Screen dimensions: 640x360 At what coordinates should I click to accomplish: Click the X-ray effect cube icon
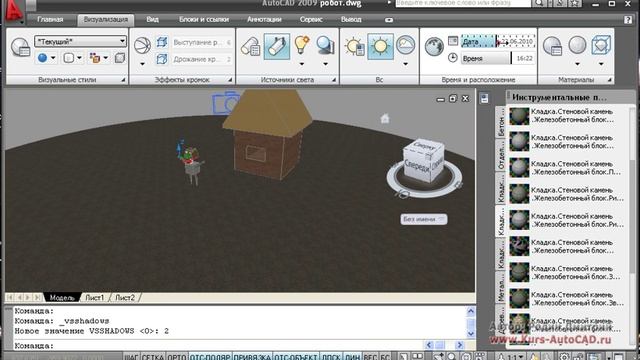click(120, 58)
